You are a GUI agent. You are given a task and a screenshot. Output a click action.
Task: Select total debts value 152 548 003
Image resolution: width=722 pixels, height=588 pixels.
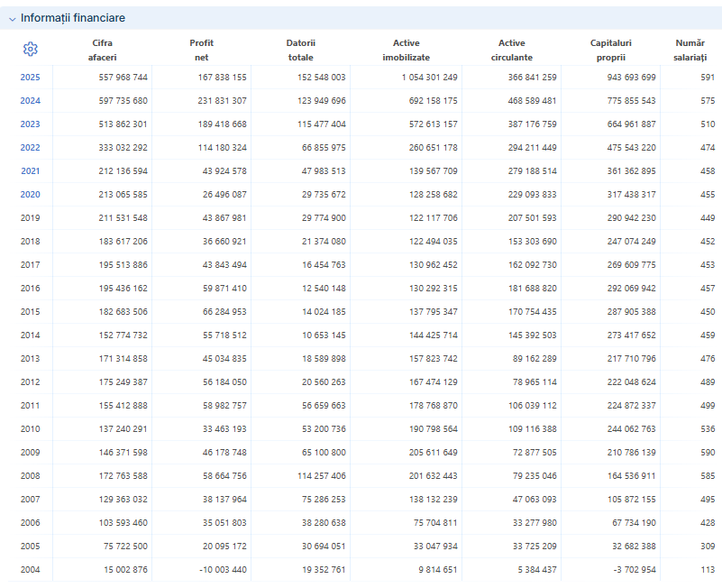pyautogui.click(x=322, y=78)
